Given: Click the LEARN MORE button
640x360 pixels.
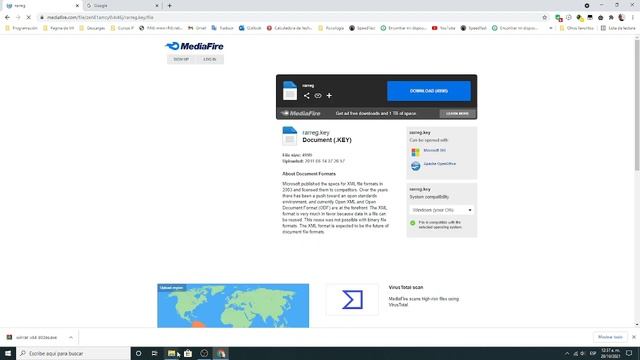Looking at the screenshot, I should [457, 113].
